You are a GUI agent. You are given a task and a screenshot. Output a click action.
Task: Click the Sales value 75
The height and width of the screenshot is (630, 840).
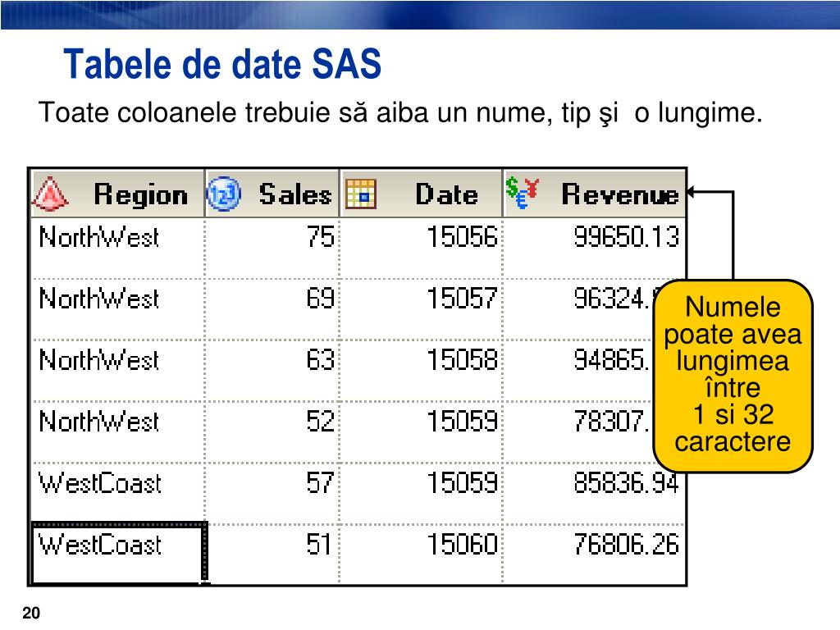point(321,237)
